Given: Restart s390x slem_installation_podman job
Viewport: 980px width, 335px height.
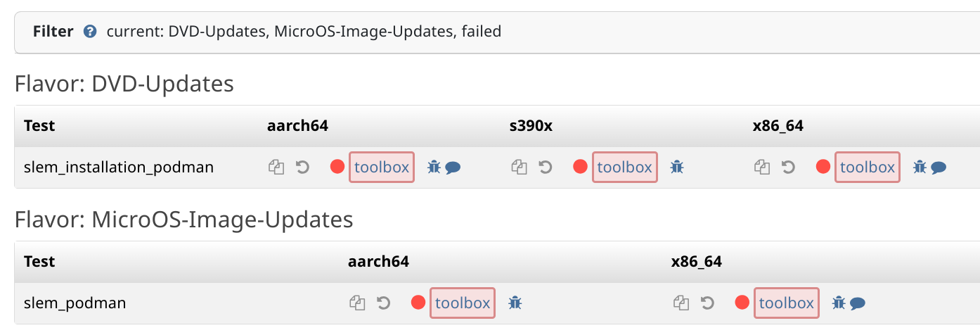Looking at the screenshot, I should (545, 167).
